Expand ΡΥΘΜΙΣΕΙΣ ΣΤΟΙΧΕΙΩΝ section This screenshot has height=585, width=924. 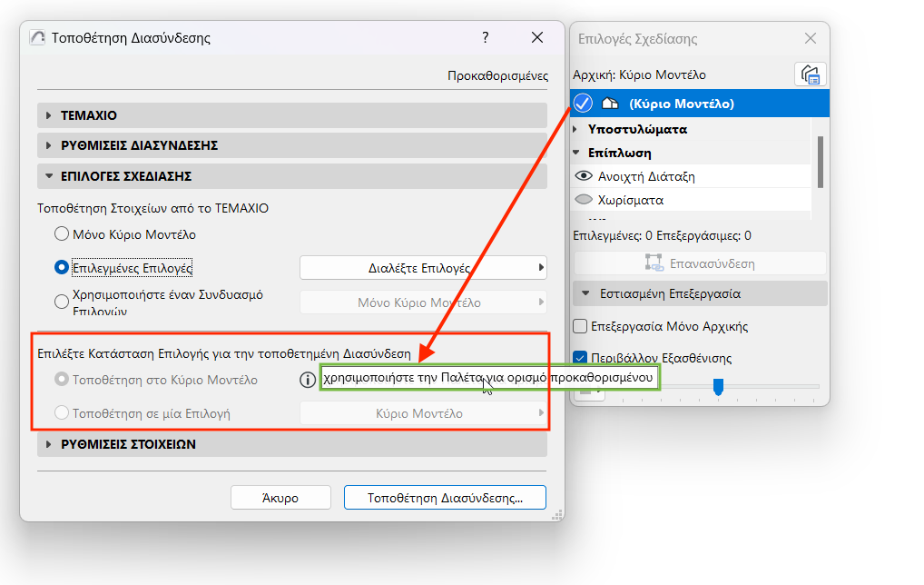click(291, 444)
